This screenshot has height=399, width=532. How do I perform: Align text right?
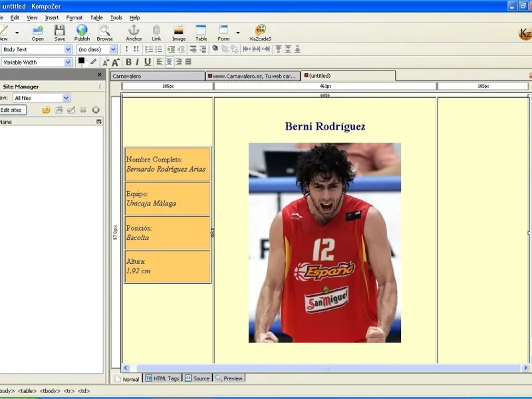click(x=178, y=62)
